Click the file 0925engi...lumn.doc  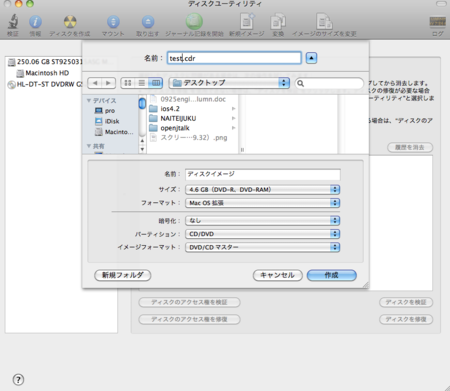(188, 99)
